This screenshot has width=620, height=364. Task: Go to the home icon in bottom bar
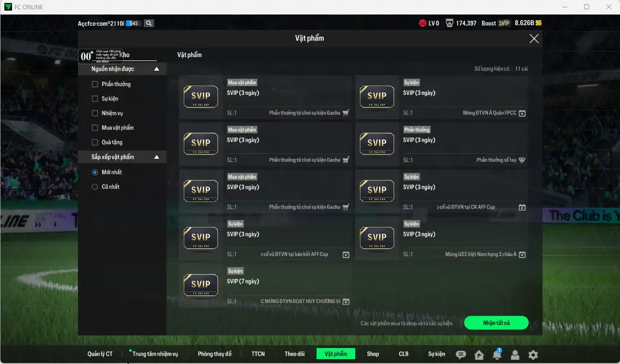pyautogui.click(x=479, y=355)
